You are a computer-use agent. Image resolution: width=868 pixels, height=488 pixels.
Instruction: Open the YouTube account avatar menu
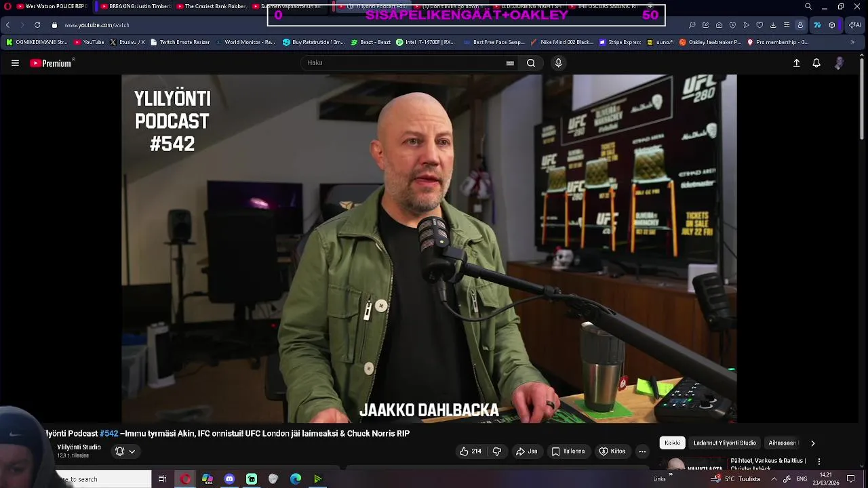(839, 63)
